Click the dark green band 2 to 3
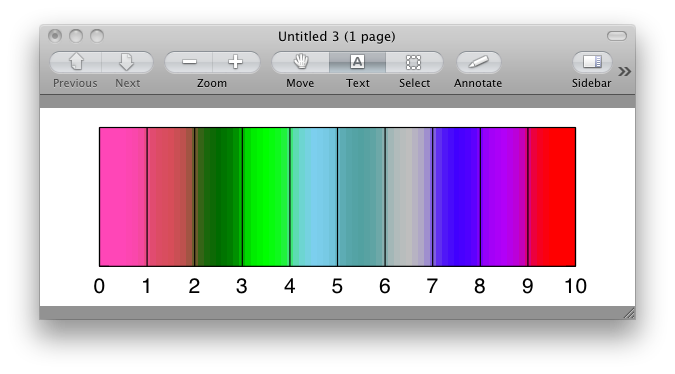The width and height of the screenshot is (675, 374). click(x=219, y=197)
